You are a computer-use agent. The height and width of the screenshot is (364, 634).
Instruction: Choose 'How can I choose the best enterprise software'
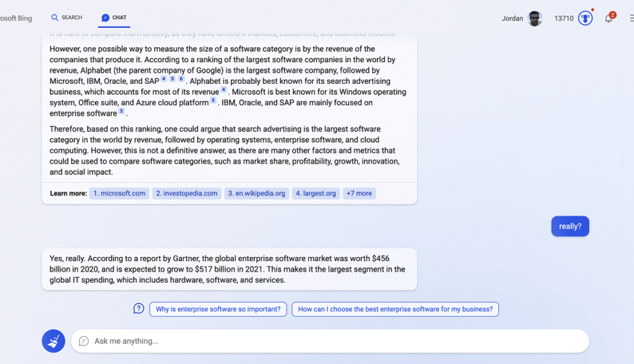(395, 309)
